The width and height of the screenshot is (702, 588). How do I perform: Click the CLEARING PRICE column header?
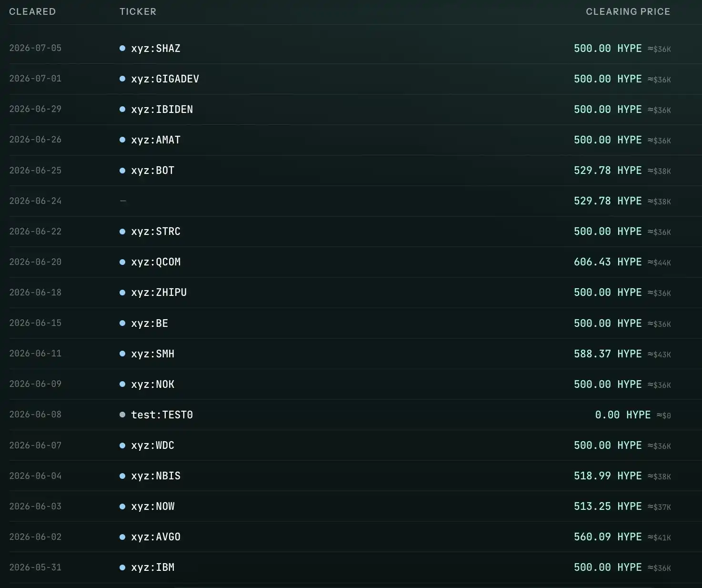pyautogui.click(x=628, y=11)
